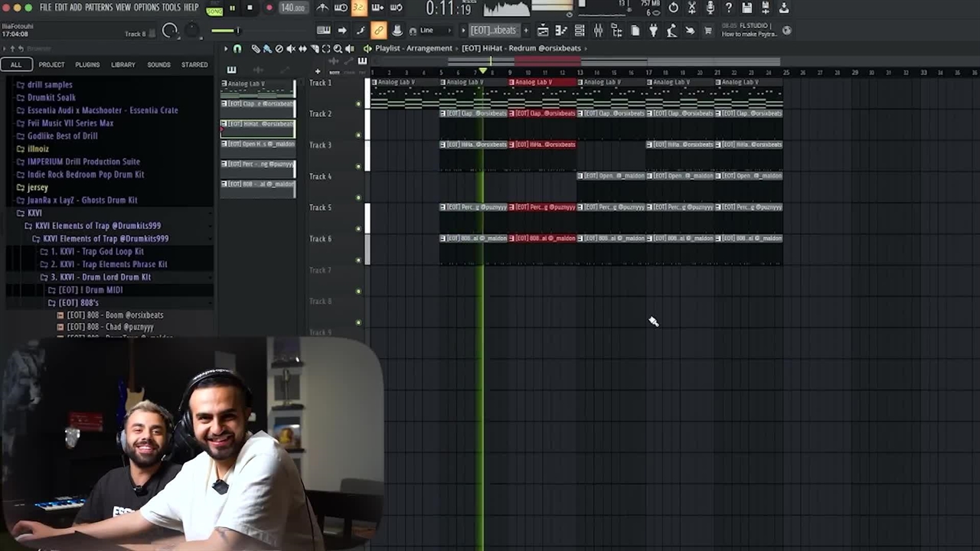Switch to the PLUGINS browser tab

tap(87, 64)
